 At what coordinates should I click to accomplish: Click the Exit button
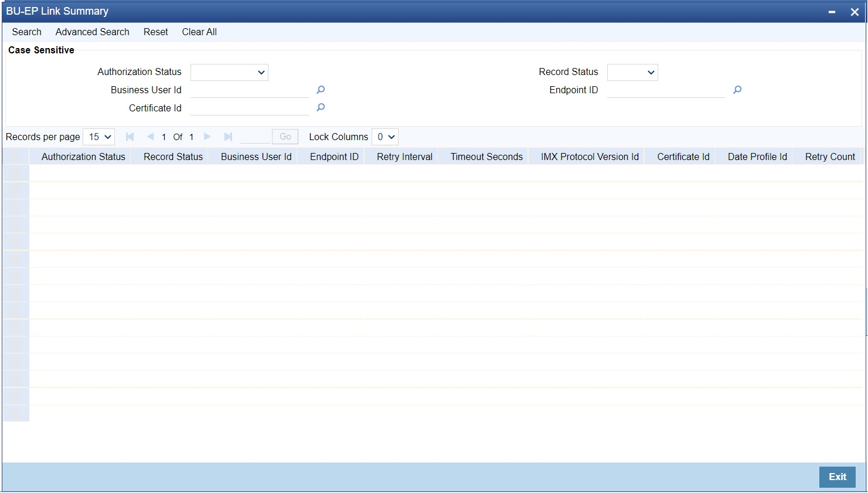(837, 477)
